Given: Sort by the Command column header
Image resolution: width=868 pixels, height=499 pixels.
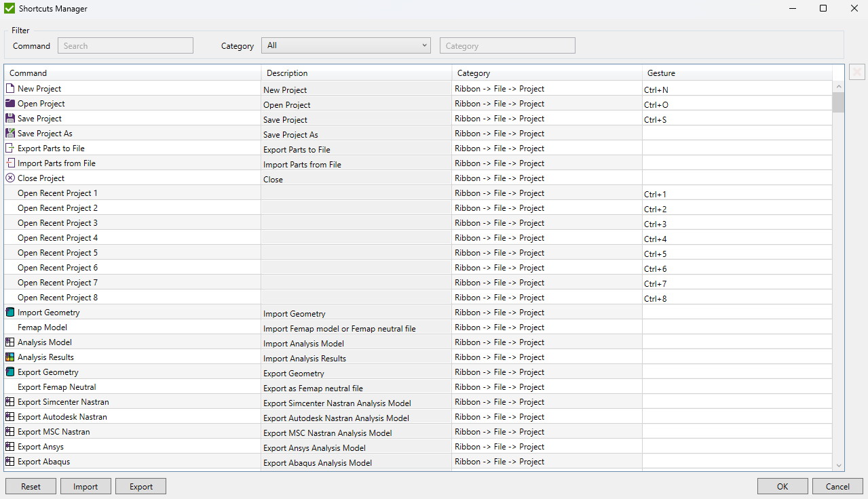Looking at the screenshot, I should (x=132, y=73).
